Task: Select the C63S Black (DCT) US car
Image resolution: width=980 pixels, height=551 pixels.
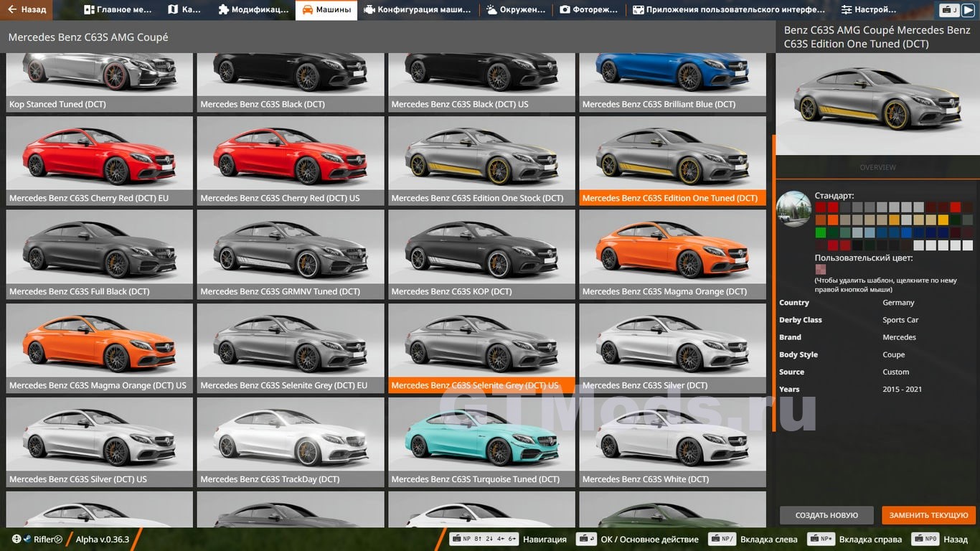Action: (x=481, y=83)
